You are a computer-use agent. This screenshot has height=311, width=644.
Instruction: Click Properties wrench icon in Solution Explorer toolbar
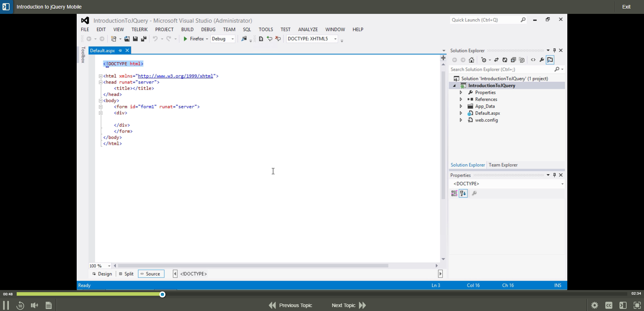[x=542, y=60]
